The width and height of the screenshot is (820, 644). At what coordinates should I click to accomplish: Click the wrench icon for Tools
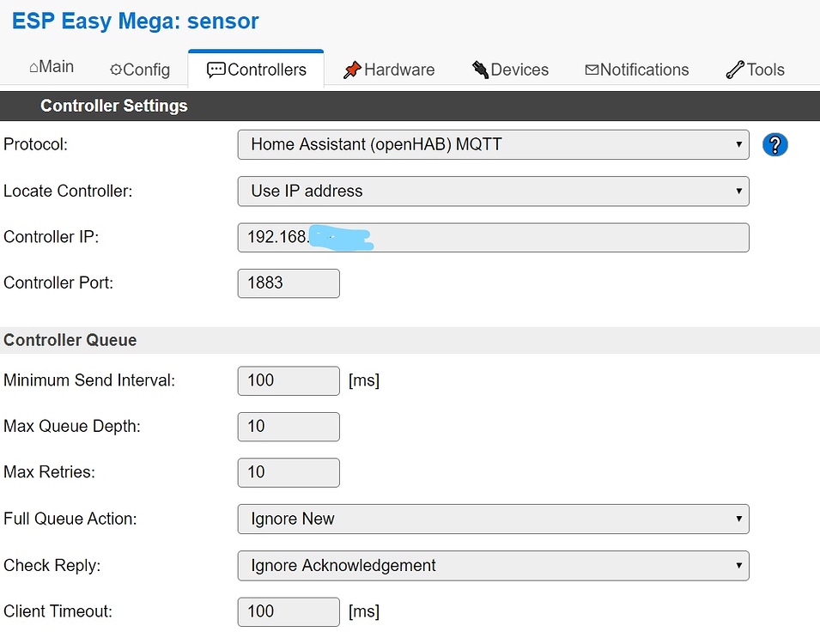pyautogui.click(x=735, y=70)
